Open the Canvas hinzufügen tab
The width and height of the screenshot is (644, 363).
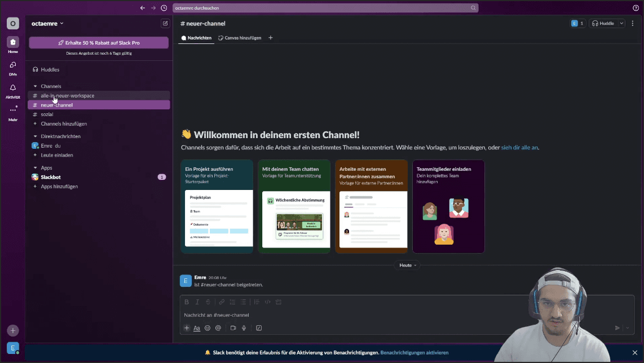[240, 38]
